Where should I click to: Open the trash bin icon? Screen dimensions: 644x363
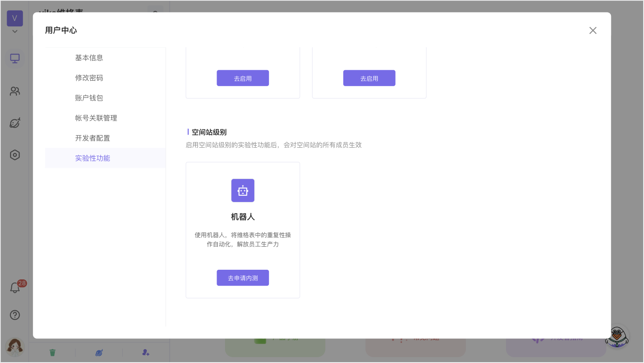point(52,353)
